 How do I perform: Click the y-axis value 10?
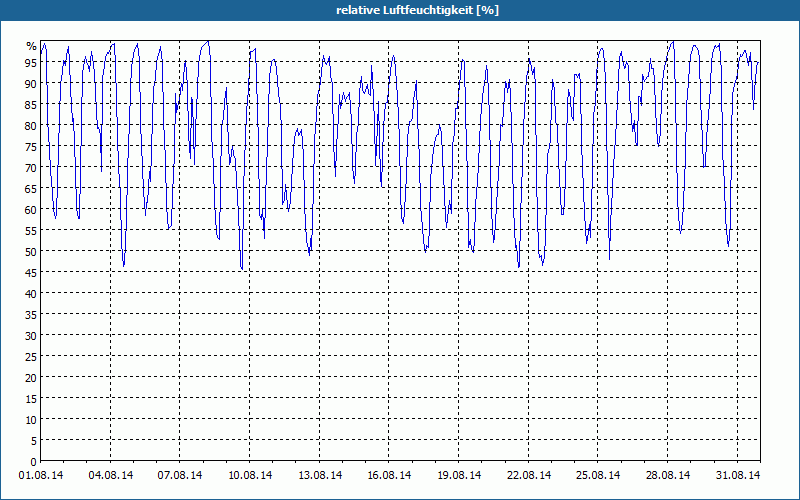[31, 419]
